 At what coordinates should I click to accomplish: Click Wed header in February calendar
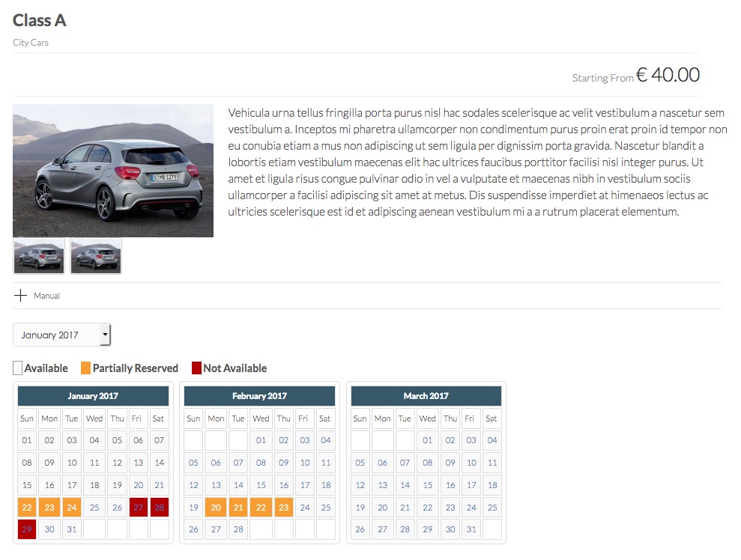(261, 419)
